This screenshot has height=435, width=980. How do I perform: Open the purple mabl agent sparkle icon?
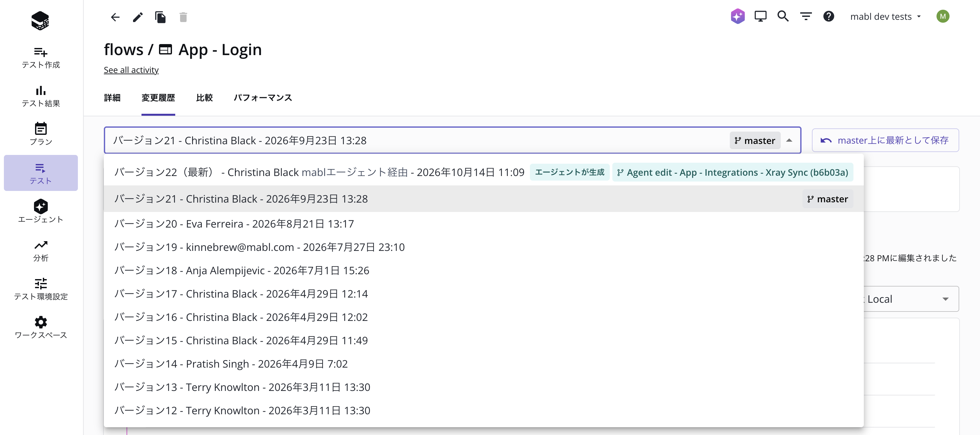point(738,16)
